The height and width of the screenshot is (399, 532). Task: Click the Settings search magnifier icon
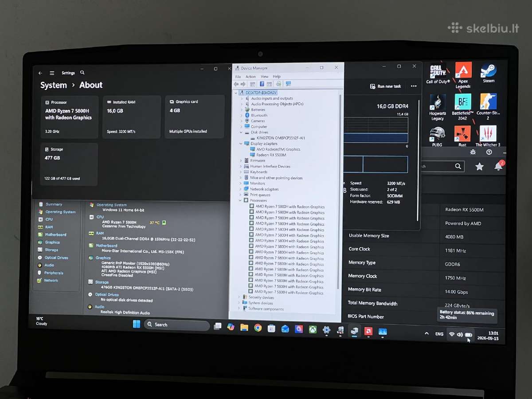[82, 73]
